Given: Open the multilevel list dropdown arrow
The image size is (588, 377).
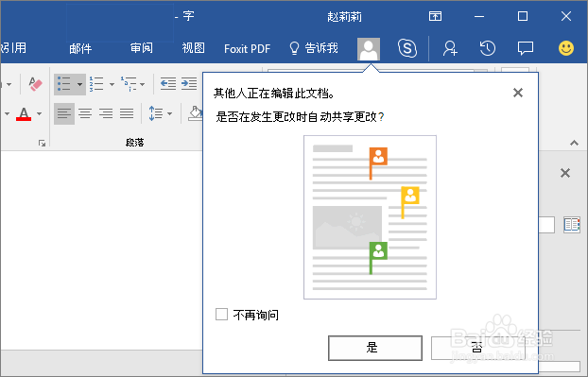Looking at the screenshot, I should click(x=142, y=84).
